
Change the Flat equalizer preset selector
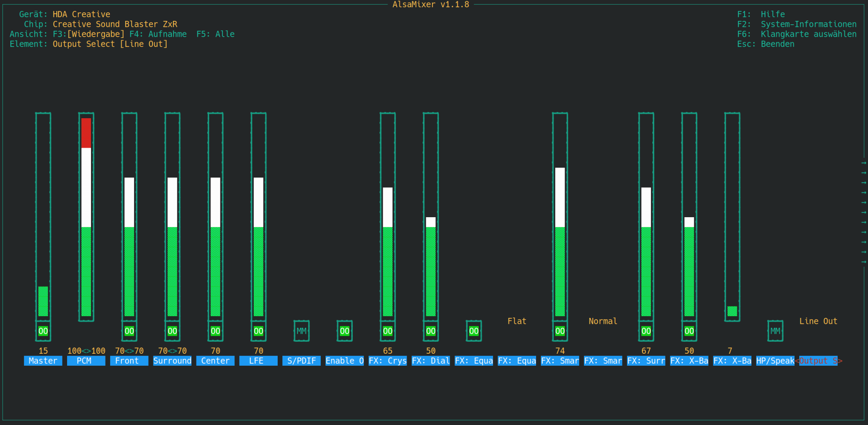(x=516, y=321)
